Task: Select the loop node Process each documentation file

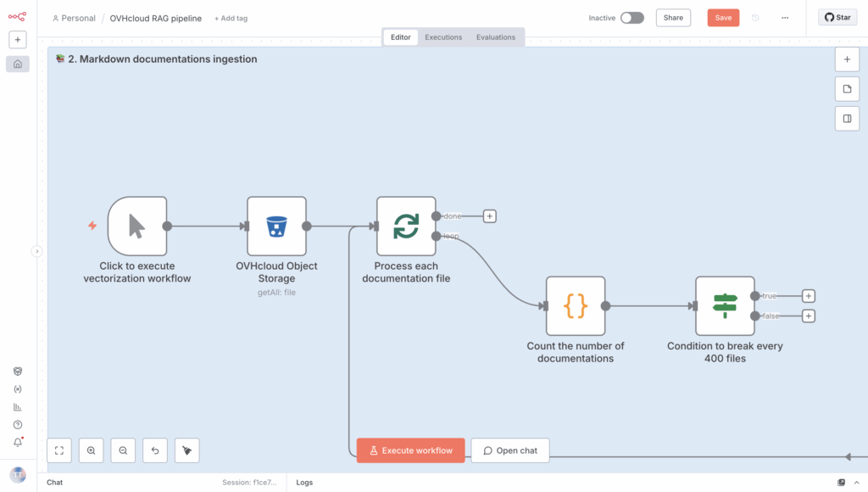Action: (x=406, y=226)
